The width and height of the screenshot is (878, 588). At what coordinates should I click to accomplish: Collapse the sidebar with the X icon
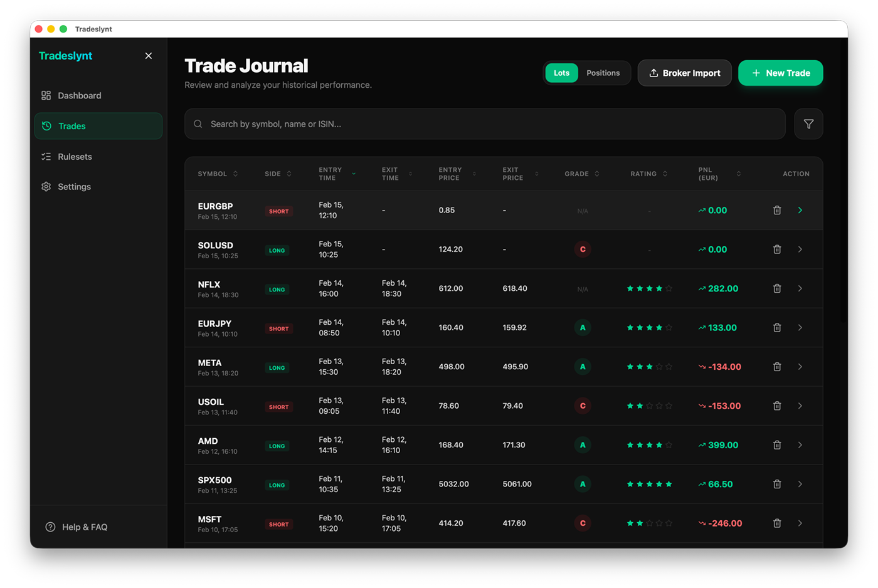pos(149,56)
